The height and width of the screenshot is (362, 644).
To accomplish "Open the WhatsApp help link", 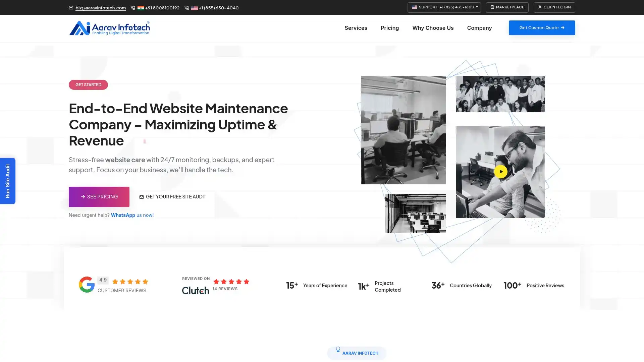I will [x=123, y=215].
